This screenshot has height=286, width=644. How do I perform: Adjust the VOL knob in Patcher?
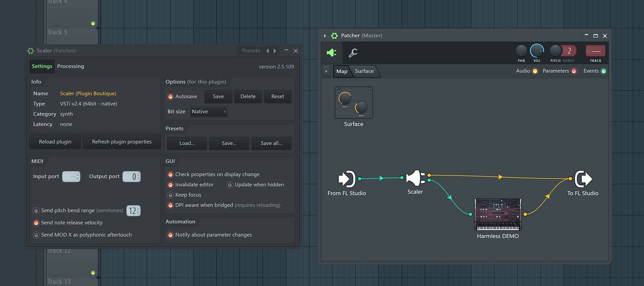tap(537, 50)
